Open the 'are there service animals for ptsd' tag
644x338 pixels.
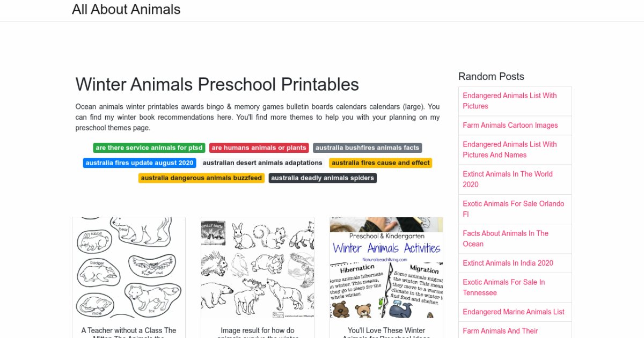click(149, 148)
